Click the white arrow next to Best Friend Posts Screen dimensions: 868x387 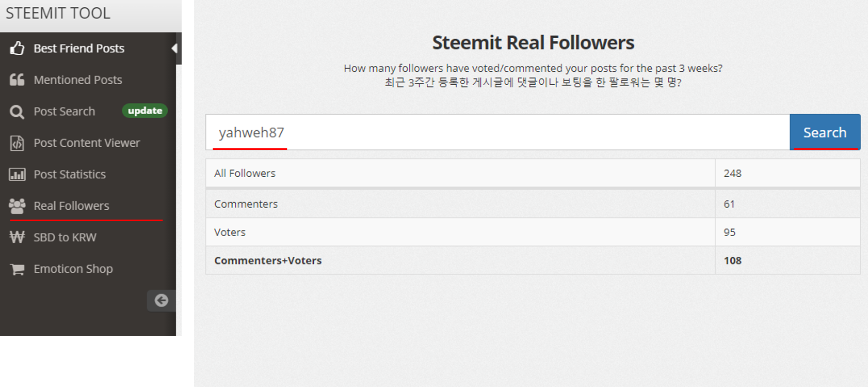click(x=174, y=48)
